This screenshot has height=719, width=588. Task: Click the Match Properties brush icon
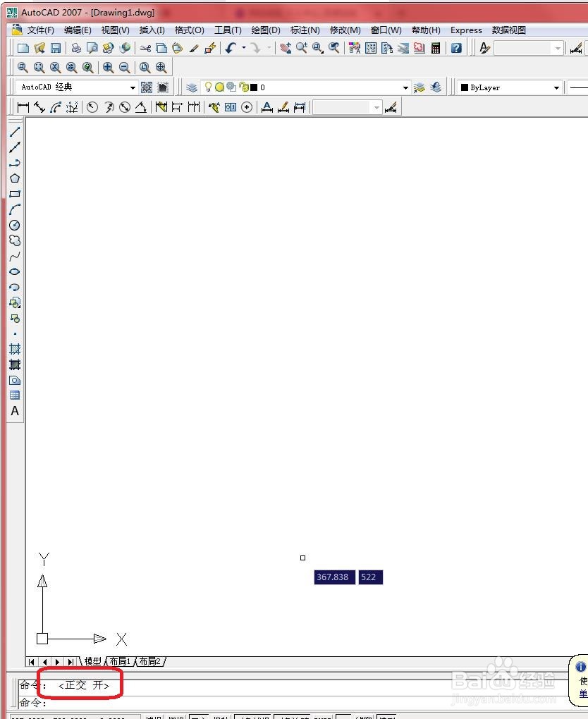[194, 48]
